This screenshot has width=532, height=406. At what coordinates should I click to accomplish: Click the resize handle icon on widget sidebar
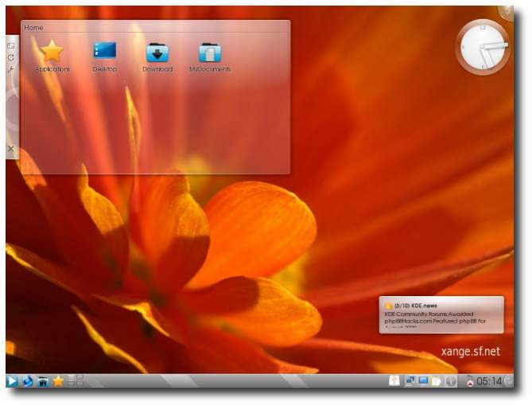11,45
